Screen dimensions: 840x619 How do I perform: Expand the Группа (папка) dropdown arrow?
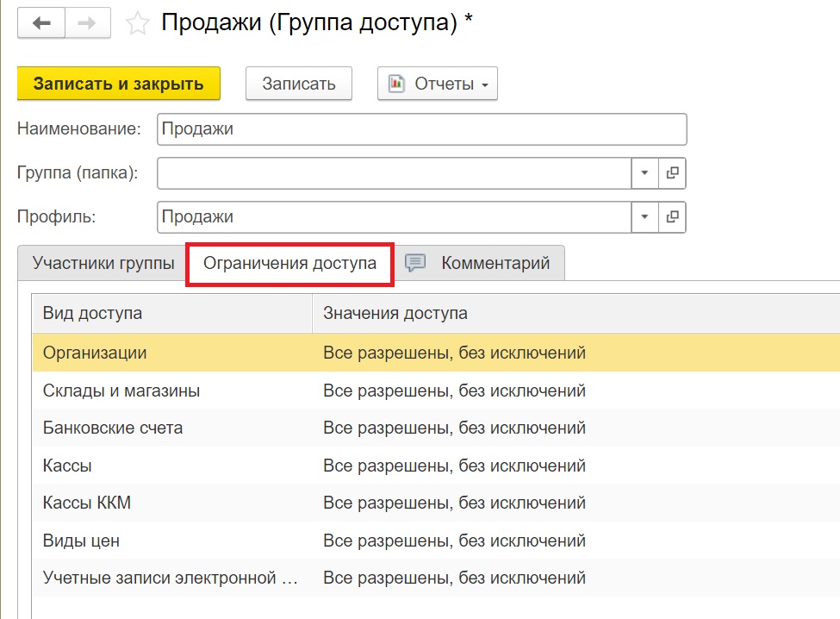644,172
